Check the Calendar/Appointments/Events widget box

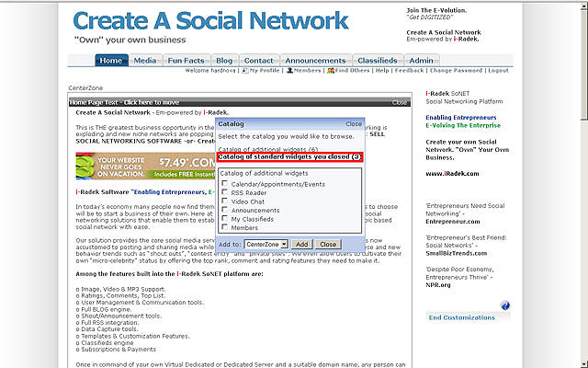[226, 184]
